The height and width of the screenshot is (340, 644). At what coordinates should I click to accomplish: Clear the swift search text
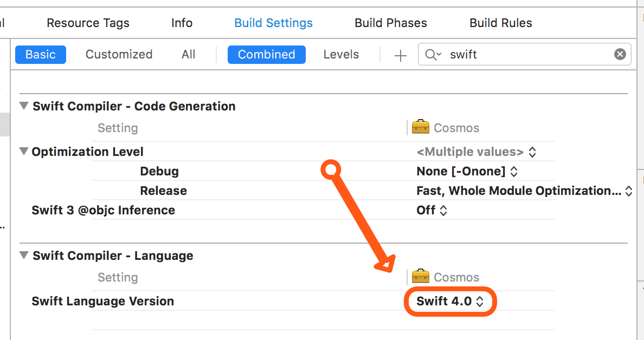click(620, 54)
